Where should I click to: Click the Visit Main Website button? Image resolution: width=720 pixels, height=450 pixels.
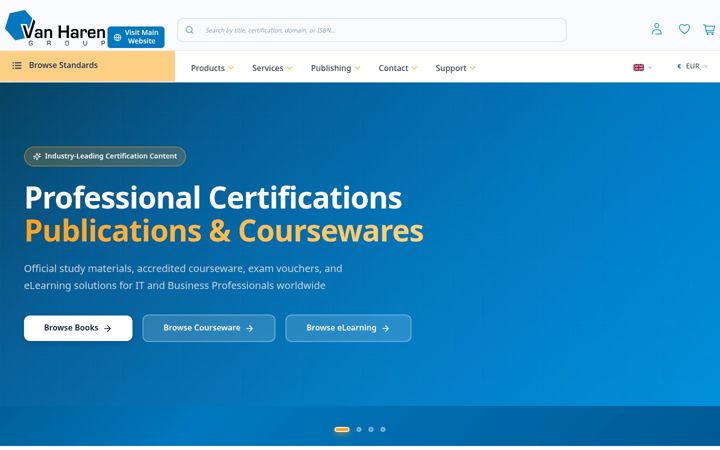pyautogui.click(x=136, y=37)
